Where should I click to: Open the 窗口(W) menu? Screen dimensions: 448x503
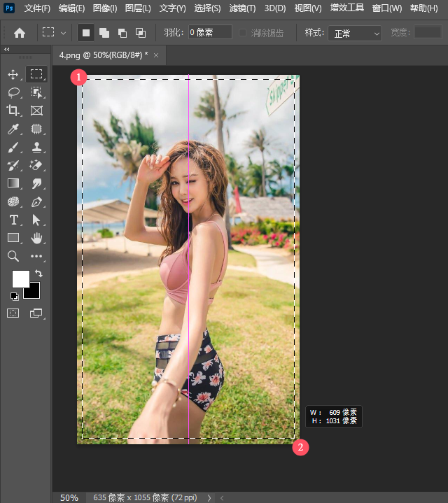point(387,8)
